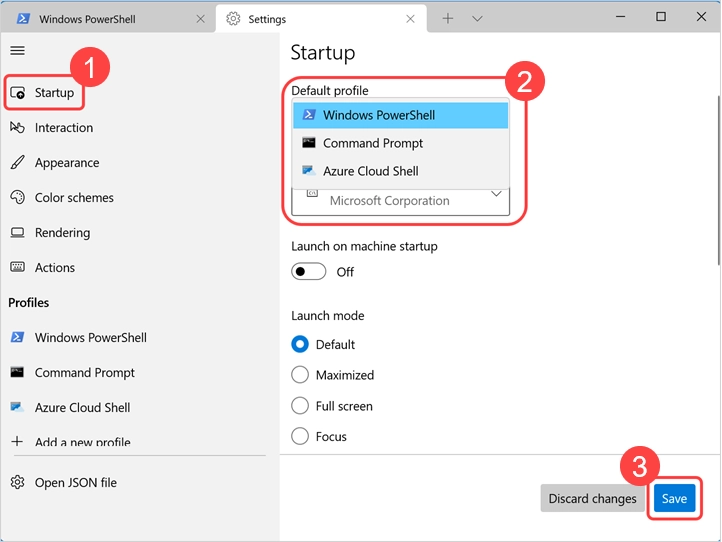
Task: Click the hamburger menu icon
Action: [17, 50]
